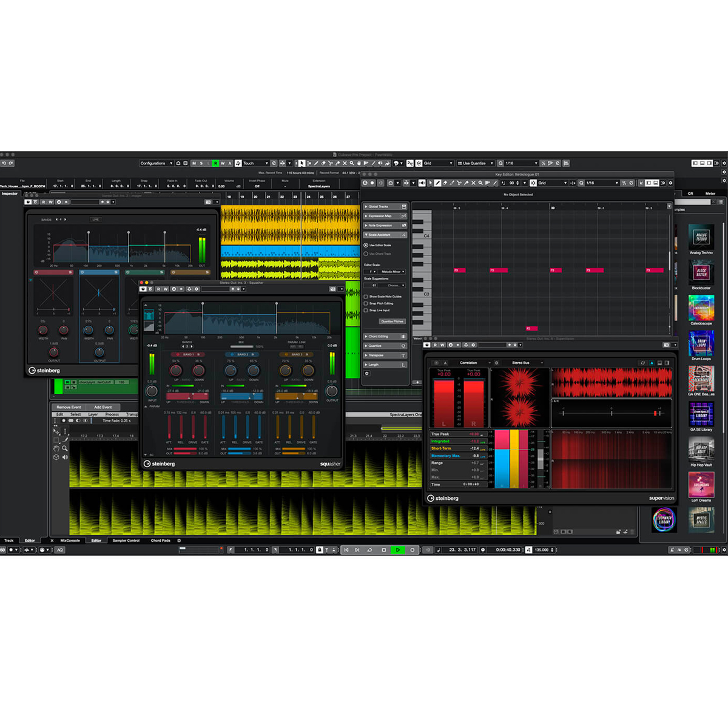Toggle the green Read (R) automation button in the toolbar
Viewport: 728px width, 728px height.
click(215, 163)
